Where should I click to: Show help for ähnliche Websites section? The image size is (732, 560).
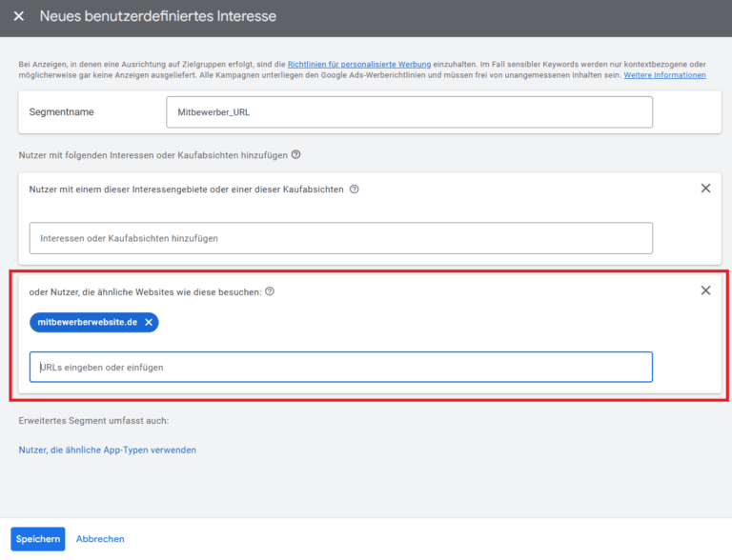[270, 291]
